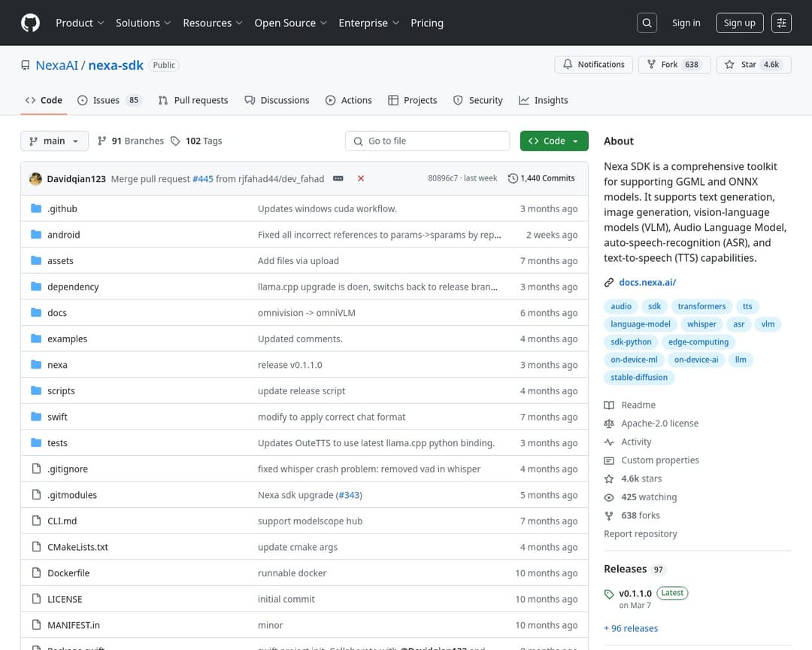Screen dimensions: 812x650
Task: Click the tags icon next to 102 Tags
Action: 175,141
